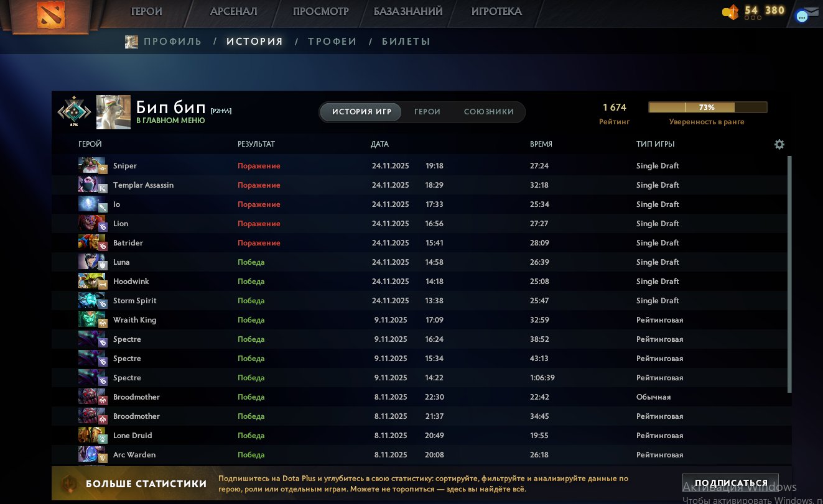The width and height of the screenshot is (823, 504).
Task: Click the shards currency icon
Action: point(730,12)
